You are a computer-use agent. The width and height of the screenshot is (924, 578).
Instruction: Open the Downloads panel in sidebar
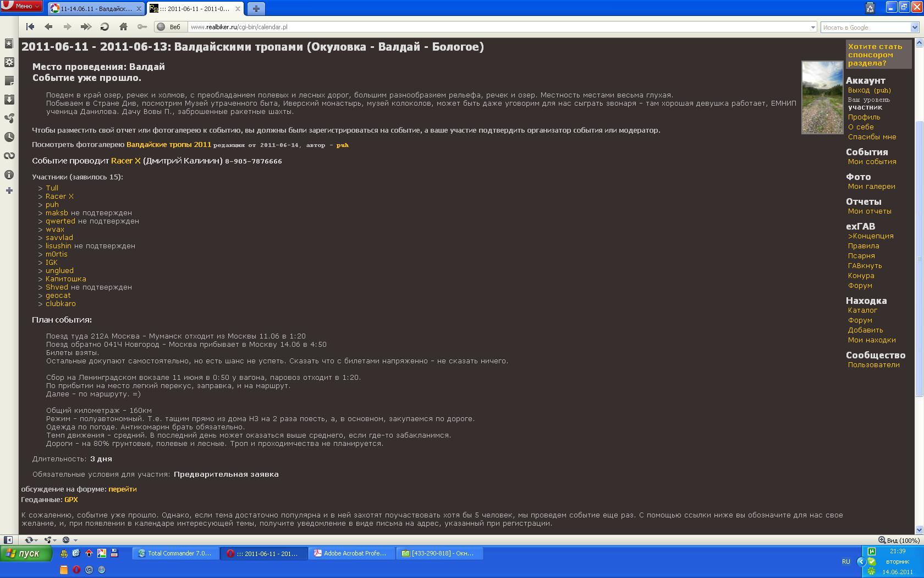[x=9, y=100]
